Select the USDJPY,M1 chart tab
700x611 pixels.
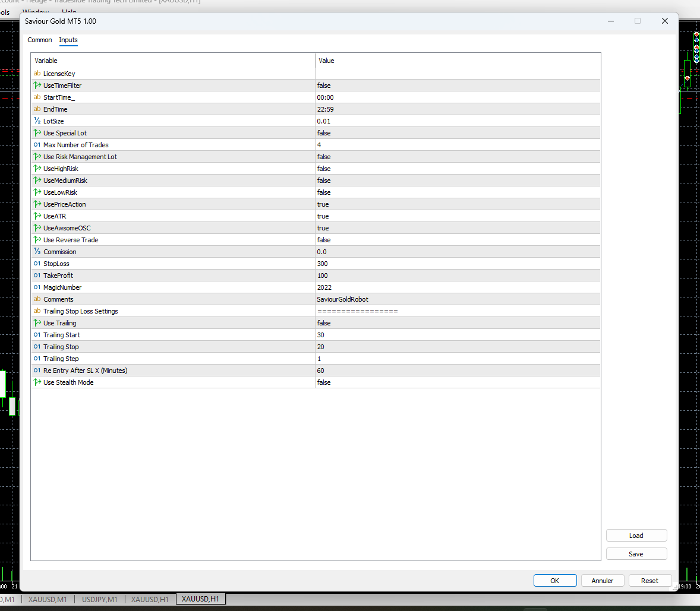(x=99, y=599)
